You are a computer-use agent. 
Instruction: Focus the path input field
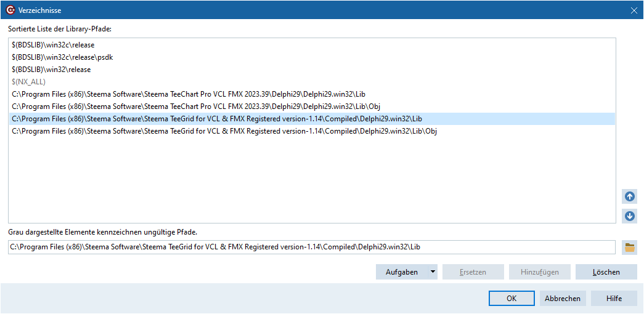tap(312, 247)
